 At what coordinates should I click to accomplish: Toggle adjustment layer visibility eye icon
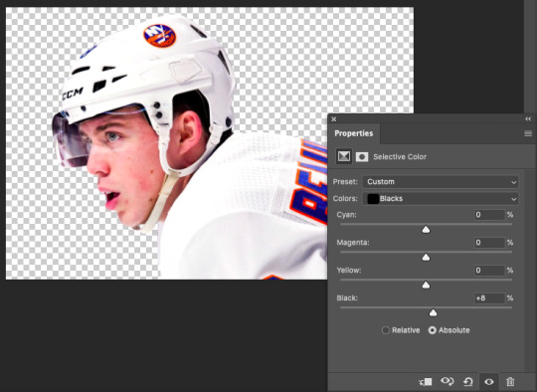(489, 381)
